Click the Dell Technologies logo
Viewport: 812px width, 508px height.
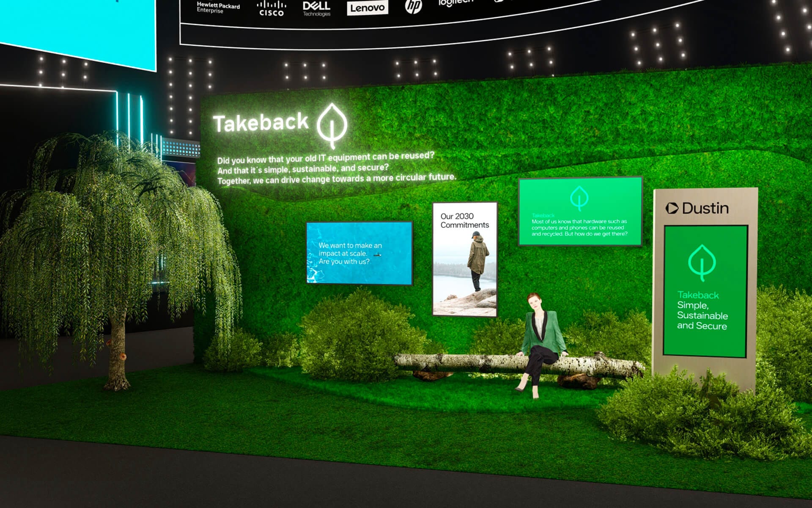tap(316, 9)
